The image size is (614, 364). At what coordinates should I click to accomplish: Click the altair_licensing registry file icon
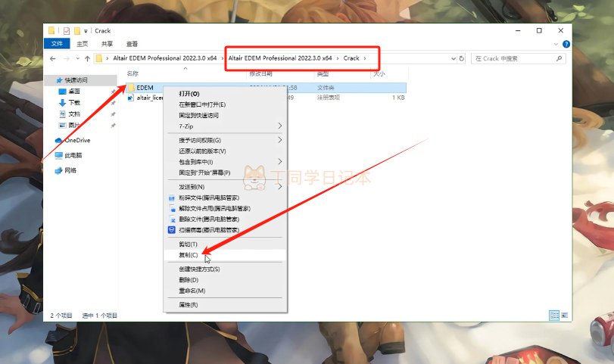tap(131, 98)
